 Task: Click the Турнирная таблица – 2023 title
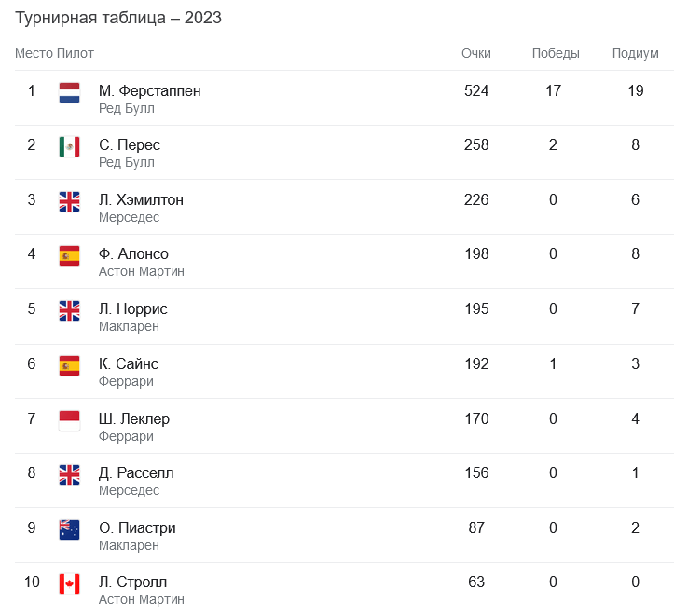[x=118, y=18]
